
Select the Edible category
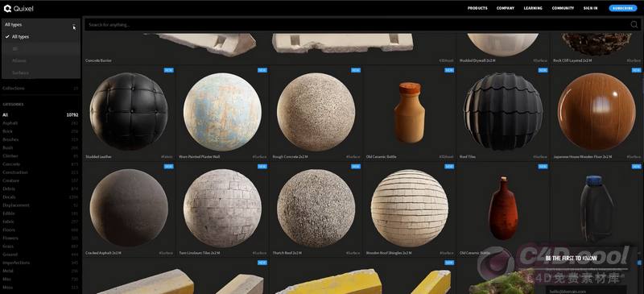pyautogui.click(x=40, y=213)
